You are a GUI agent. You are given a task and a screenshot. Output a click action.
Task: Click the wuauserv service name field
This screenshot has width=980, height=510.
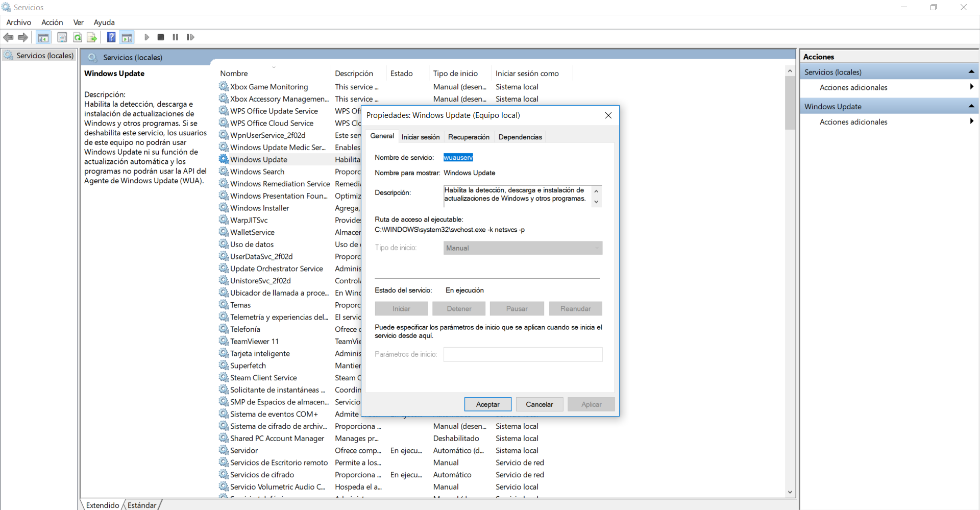pos(458,158)
